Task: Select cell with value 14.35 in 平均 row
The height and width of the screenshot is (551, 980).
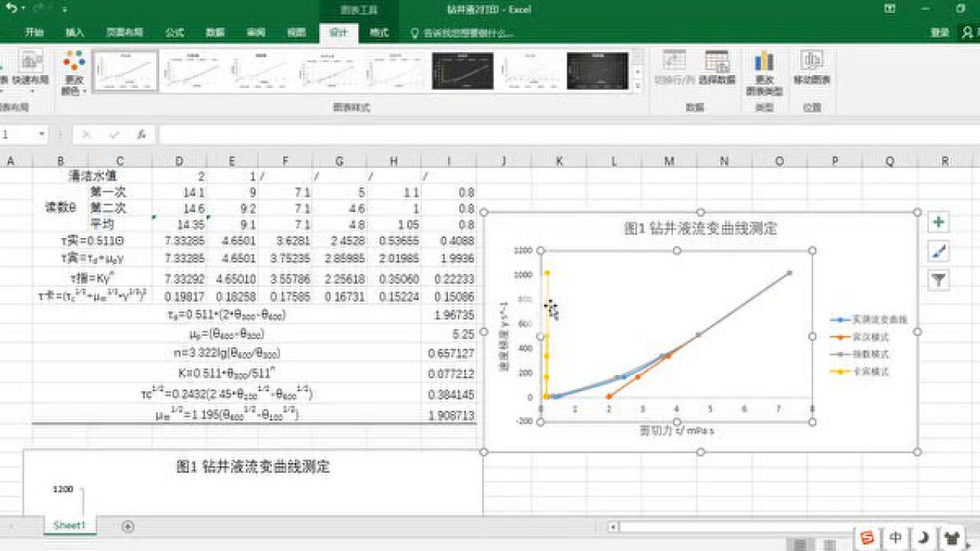Action: (x=179, y=225)
